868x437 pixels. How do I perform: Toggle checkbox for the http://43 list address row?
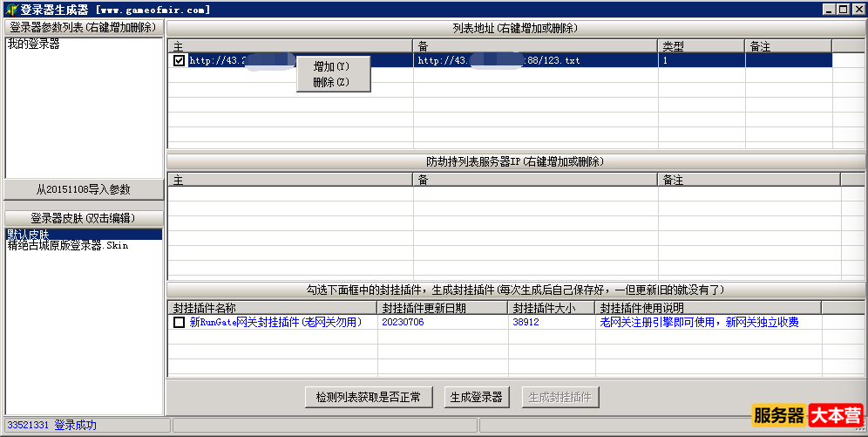[x=180, y=61]
